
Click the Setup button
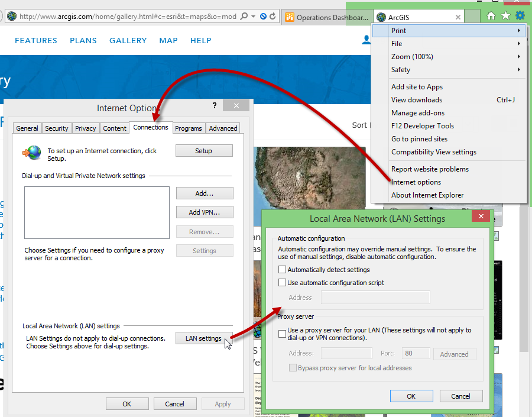coord(204,151)
